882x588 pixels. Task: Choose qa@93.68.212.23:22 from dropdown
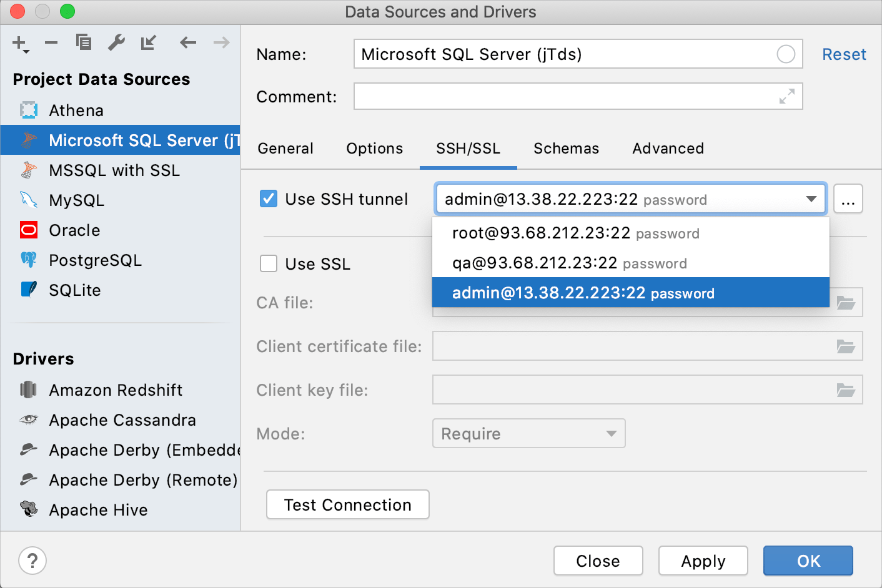point(631,263)
